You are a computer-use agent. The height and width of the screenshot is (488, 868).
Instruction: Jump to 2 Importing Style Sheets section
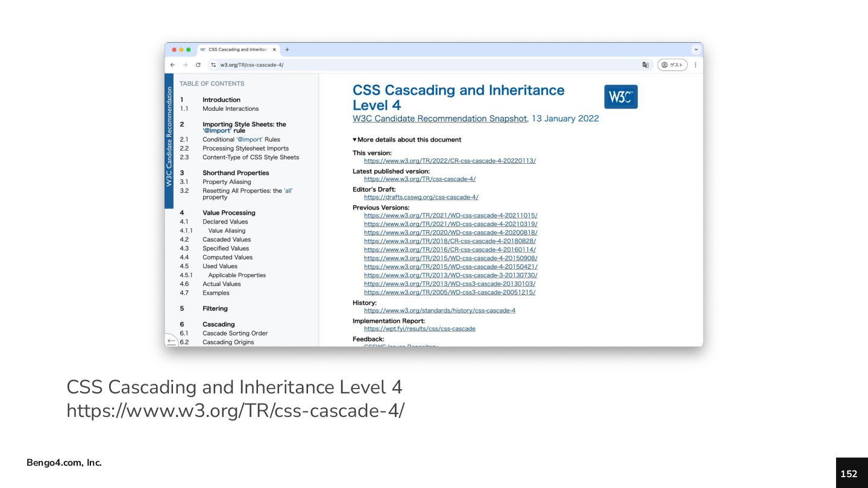point(244,127)
